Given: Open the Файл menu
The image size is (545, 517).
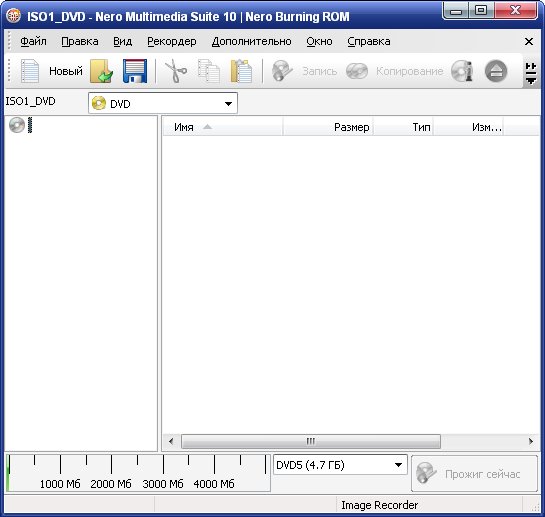Looking at the screenshot, I should (x=33, y=41).
